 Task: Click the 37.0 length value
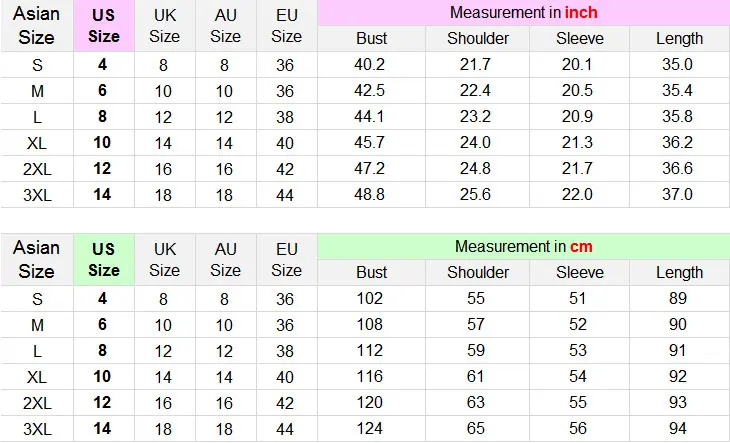[677, 194]
